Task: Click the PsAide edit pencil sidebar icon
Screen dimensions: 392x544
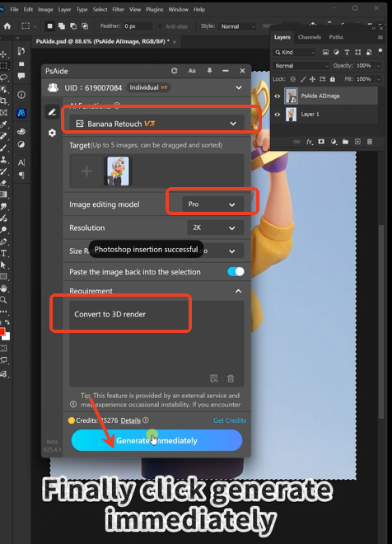Action: [x=52, y=112]
